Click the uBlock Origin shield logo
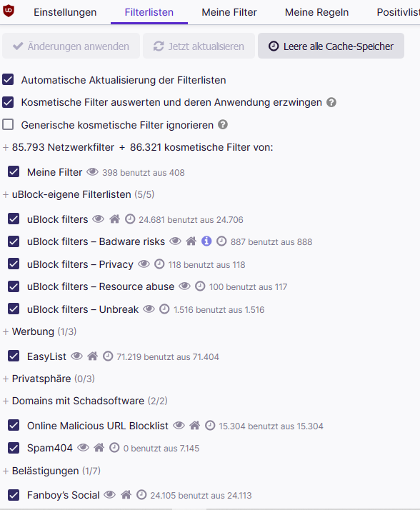The image size is (420, 510). 9,11
